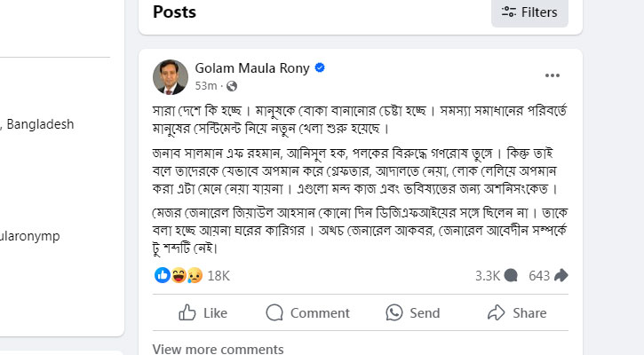
Task: Open the post options three-dot menu
Action: (553, 75)
